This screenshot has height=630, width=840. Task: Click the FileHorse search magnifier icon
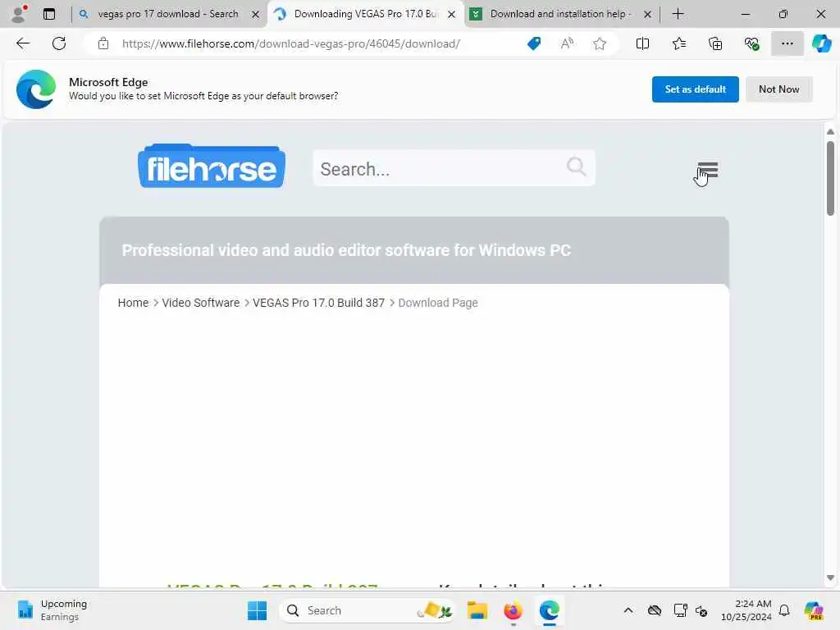tap(576, 167)
